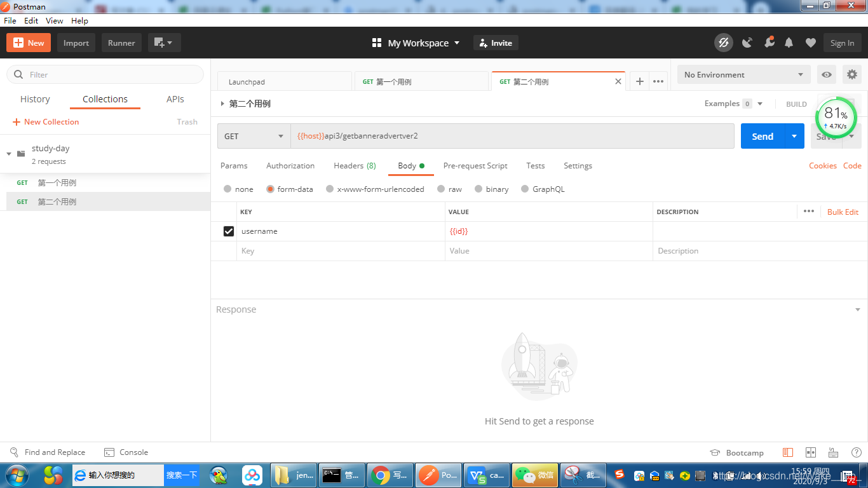Toggle the sidebar layout icon in status bar
868x488 pixels.
788,452
